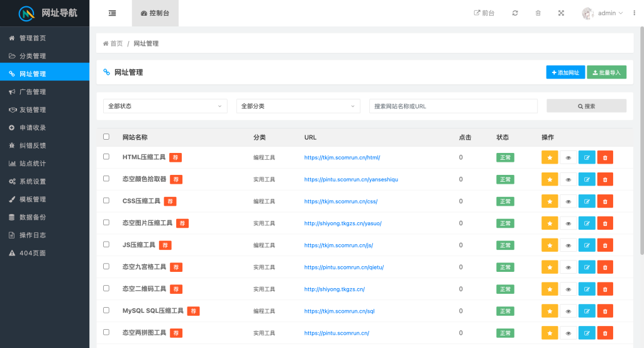Check the 态空九宫格工具 row checkbox

click(x=106, y=267)
